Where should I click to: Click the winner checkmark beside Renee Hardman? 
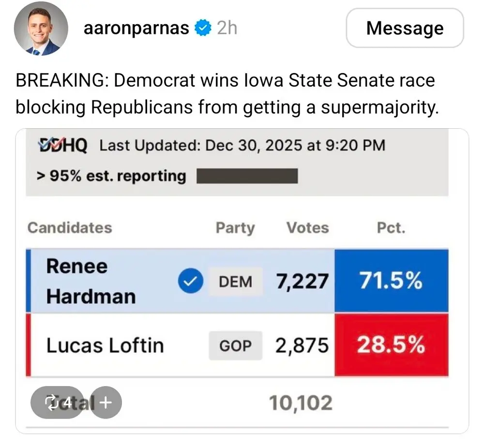(190, 281)
